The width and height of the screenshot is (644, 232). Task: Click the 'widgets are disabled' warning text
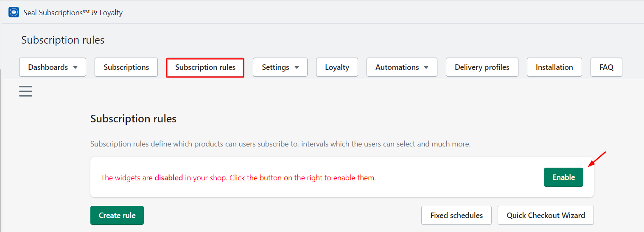(x=238, y=178)
